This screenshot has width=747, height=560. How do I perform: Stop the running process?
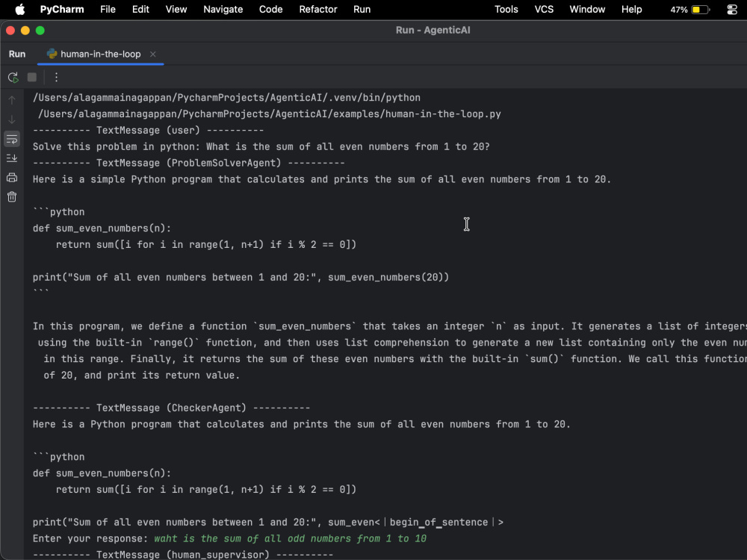[x=32, y=77]
